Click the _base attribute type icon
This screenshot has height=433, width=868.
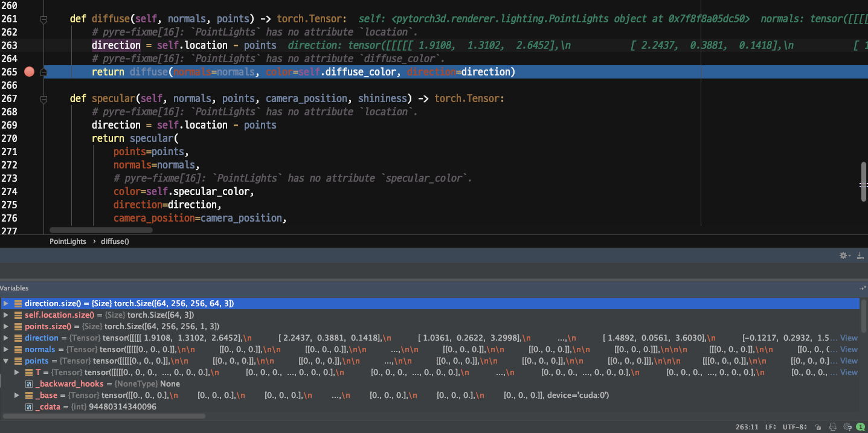(29, 395)
